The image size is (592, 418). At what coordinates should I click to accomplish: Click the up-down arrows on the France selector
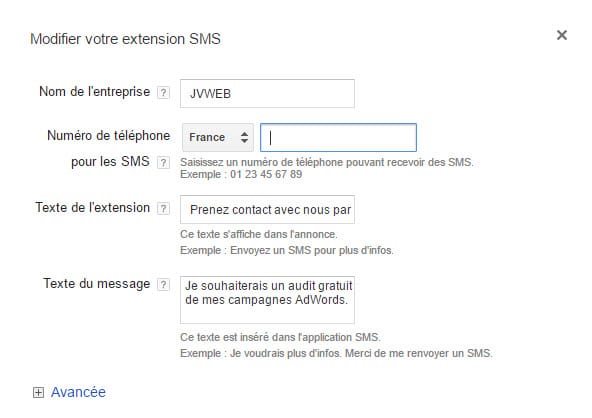tap(244, 137)
